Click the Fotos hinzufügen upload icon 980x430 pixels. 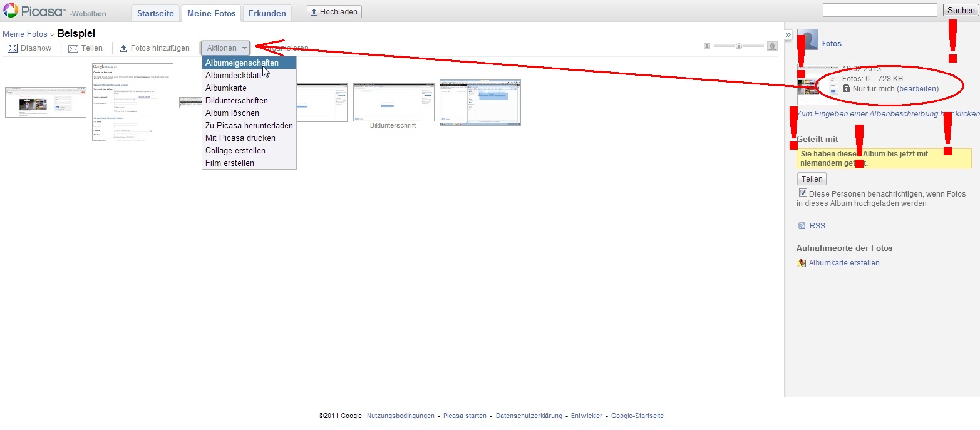pos(123,48)
